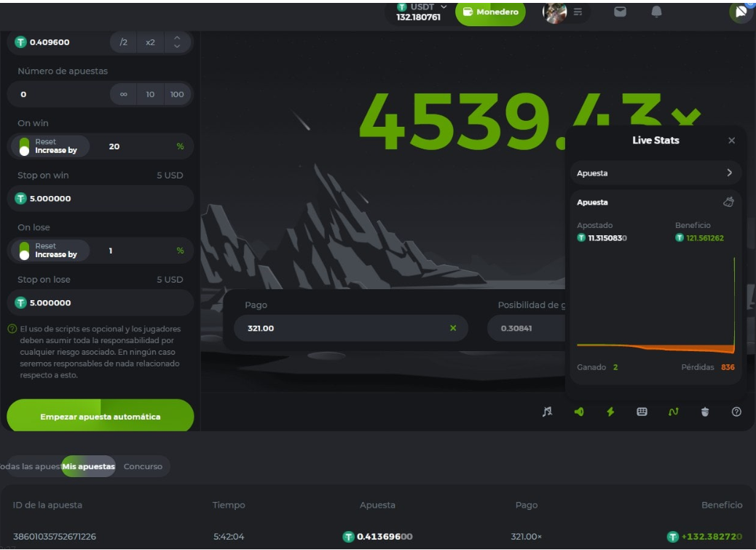The width and height of the screenshot is (756, 550).
Task: Open keyboard hotkeys icon
Action: [x=642, y=412]
